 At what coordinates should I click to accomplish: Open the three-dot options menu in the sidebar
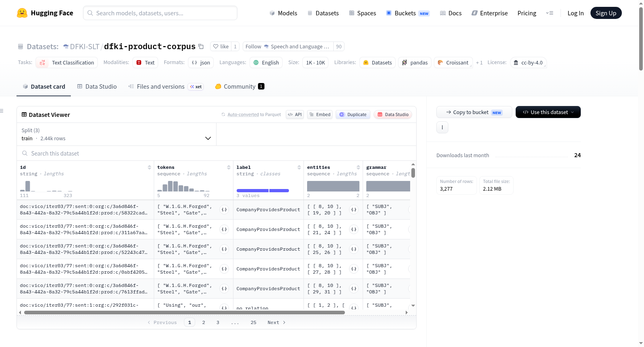coord(442,127)
